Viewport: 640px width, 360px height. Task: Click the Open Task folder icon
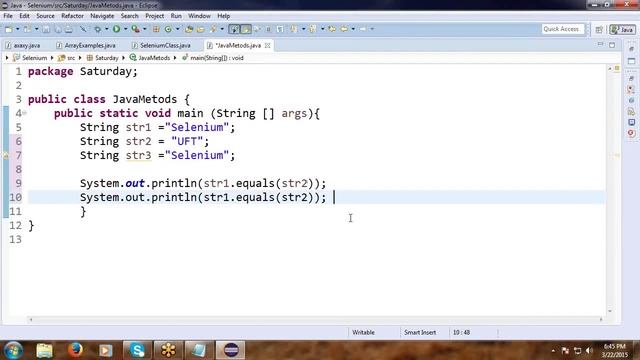pos(201,29)
